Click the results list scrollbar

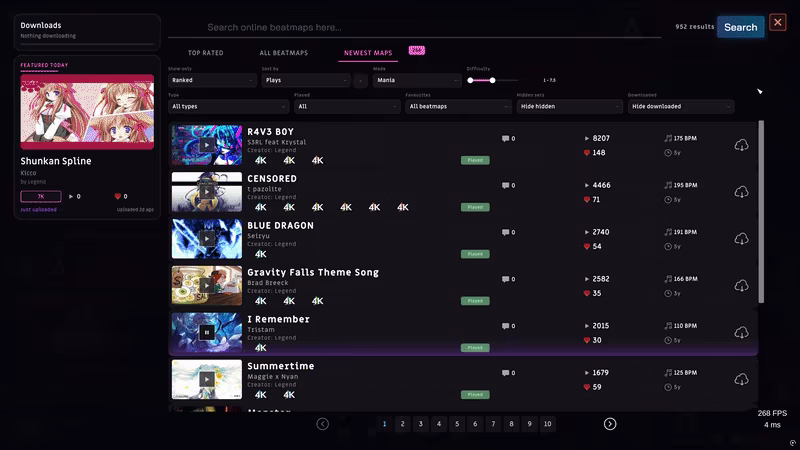(761, 212)
